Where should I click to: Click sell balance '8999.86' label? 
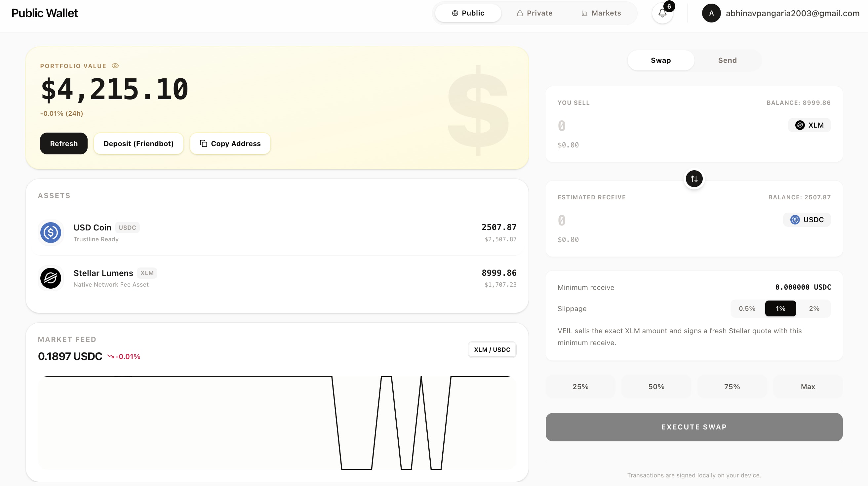799,103
